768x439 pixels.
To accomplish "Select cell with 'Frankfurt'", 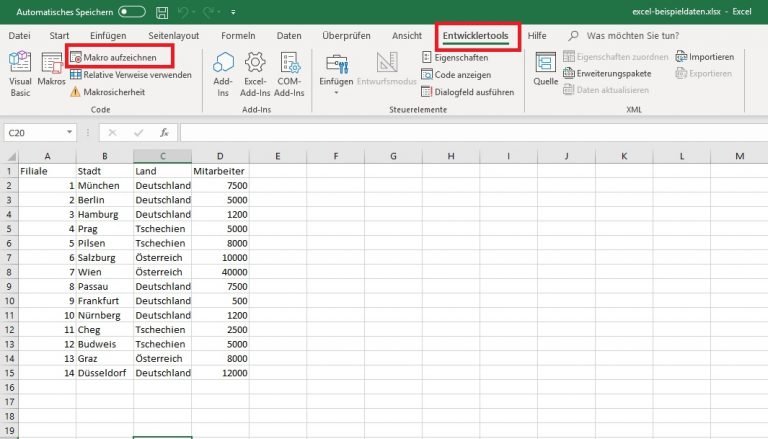I will click(x=105, y=301).
